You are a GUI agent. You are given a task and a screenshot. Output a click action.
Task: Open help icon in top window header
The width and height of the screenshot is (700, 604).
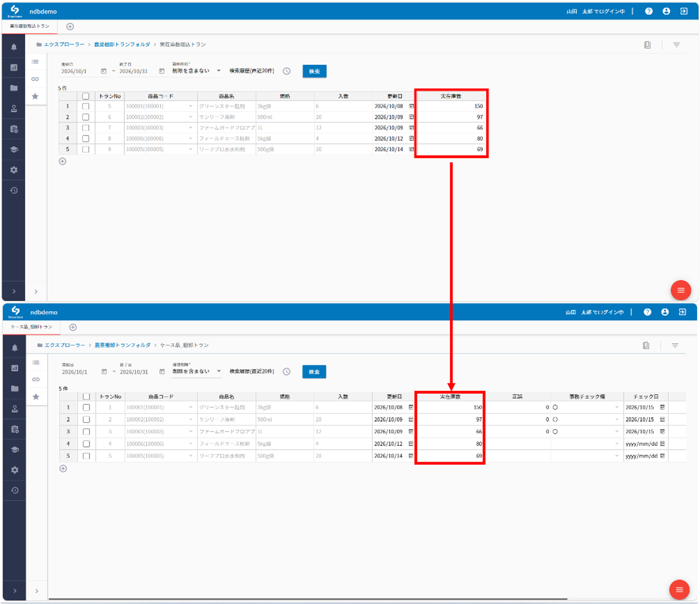pos(649,11)
